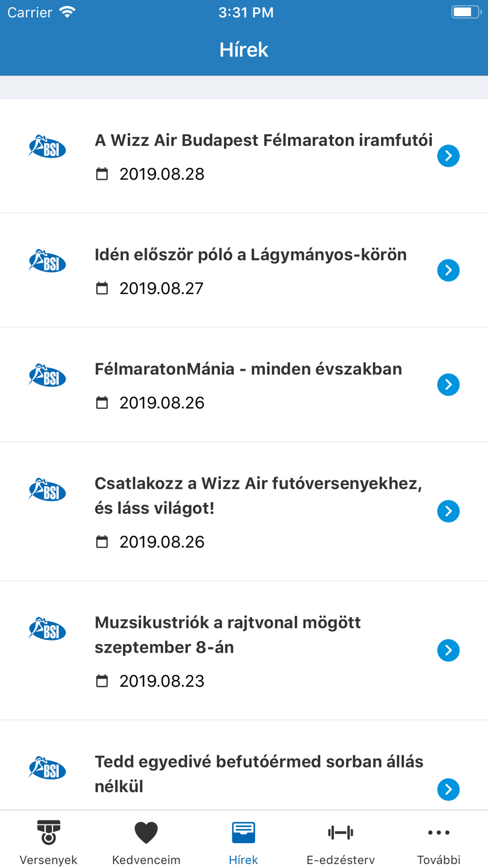The image size is (488, 868).
Task: Click BSI logo beside Lágymányos-körön article
Action: 47,261
